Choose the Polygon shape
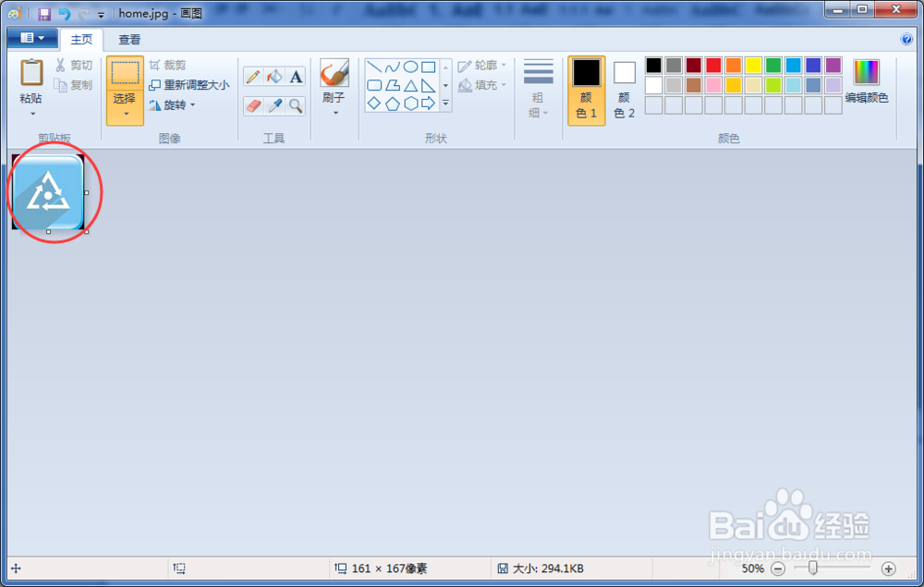The height and width of the screenshot is (587, 924). 393,85
